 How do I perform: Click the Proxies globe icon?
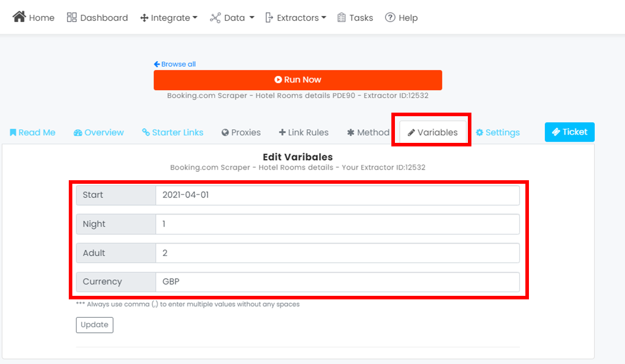(x=225, y=132)
